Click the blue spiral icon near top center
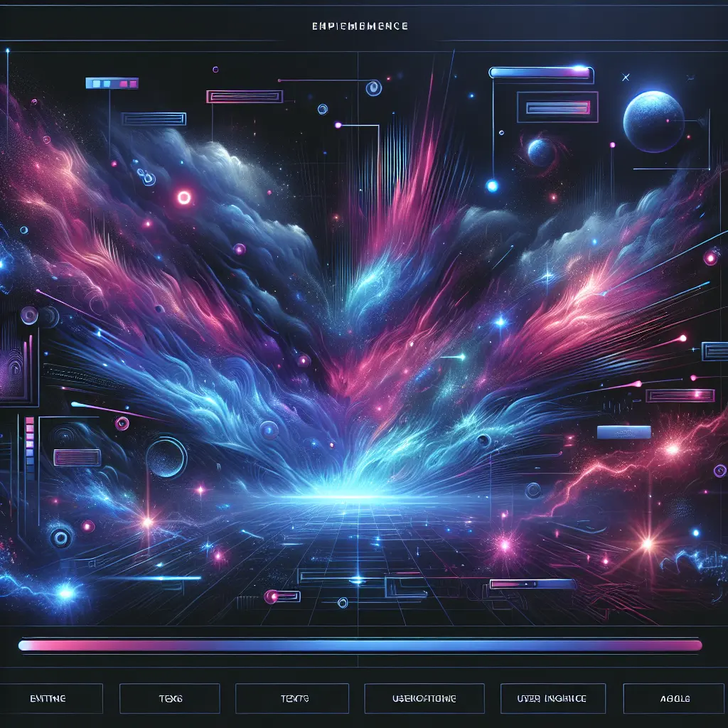 pyautogui.click(x=373, y=88)
